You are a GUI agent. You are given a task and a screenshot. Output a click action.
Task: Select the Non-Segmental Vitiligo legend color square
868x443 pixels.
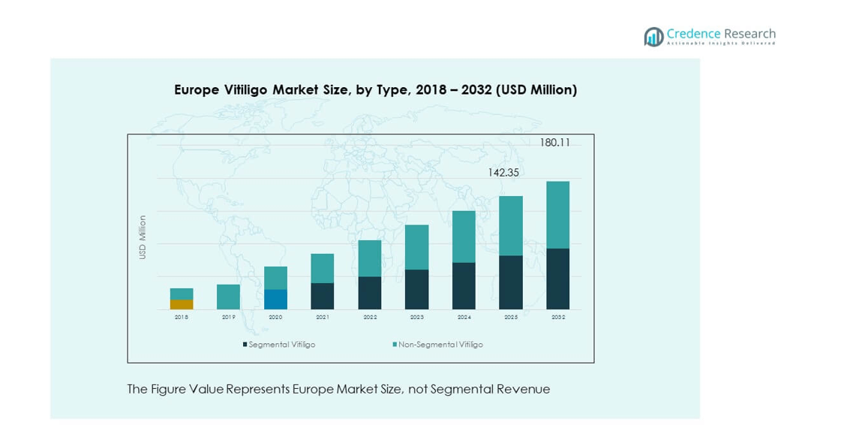395,345
